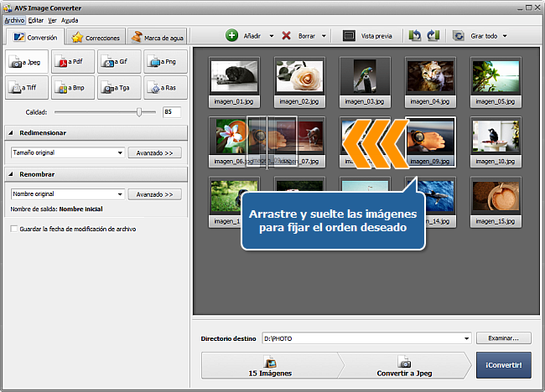The image size is (545, 392).
Task: Click the 'Nombre inicial' output name text
Action: point(80,209)
